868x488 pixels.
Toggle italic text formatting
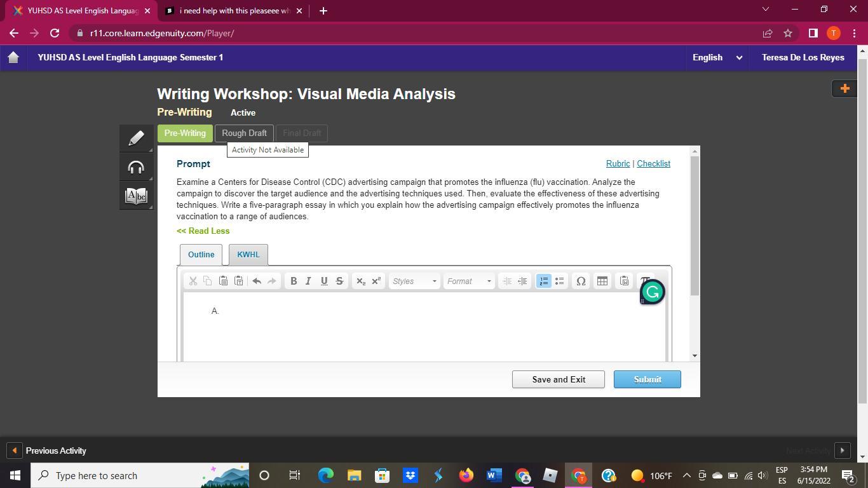point(308,281)
